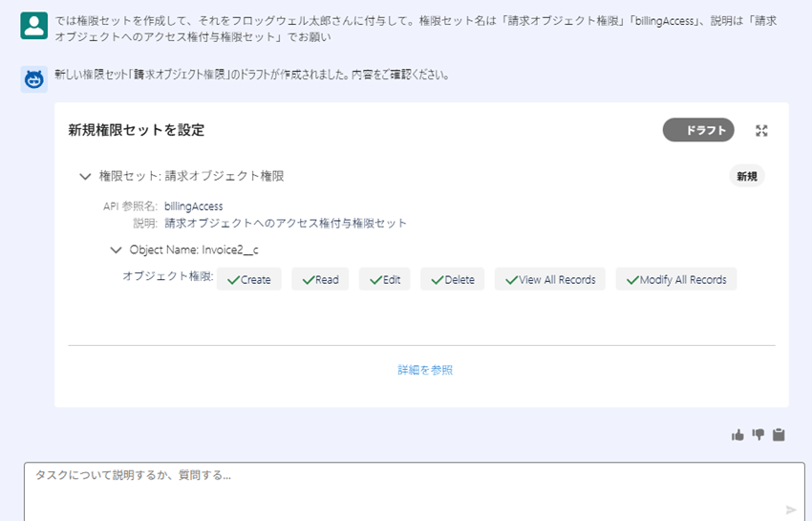Toggle the Read object permission
812x521 pixels.
point(320,279)
